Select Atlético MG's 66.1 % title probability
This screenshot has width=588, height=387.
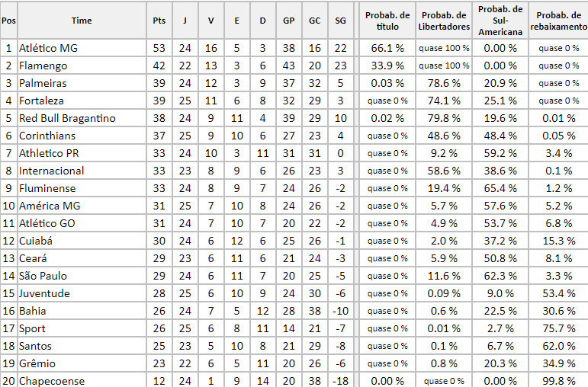[x=387, y=48]
